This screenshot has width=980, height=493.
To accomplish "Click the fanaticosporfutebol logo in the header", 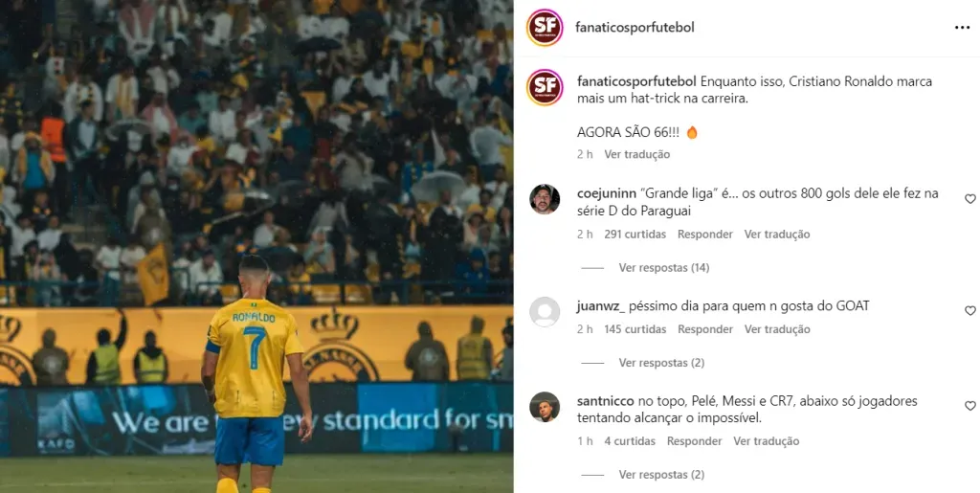I will [545, 28].
